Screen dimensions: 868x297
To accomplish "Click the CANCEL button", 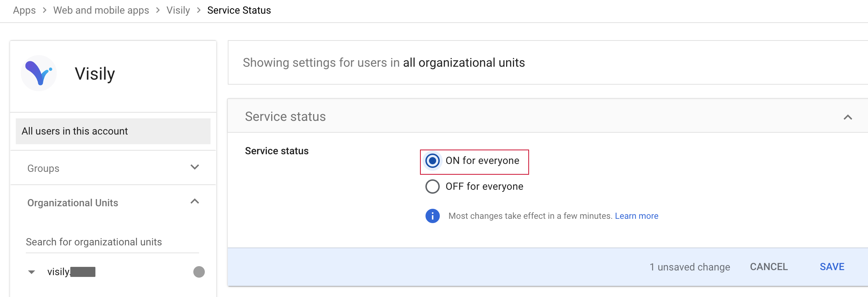I will [769, 267].
